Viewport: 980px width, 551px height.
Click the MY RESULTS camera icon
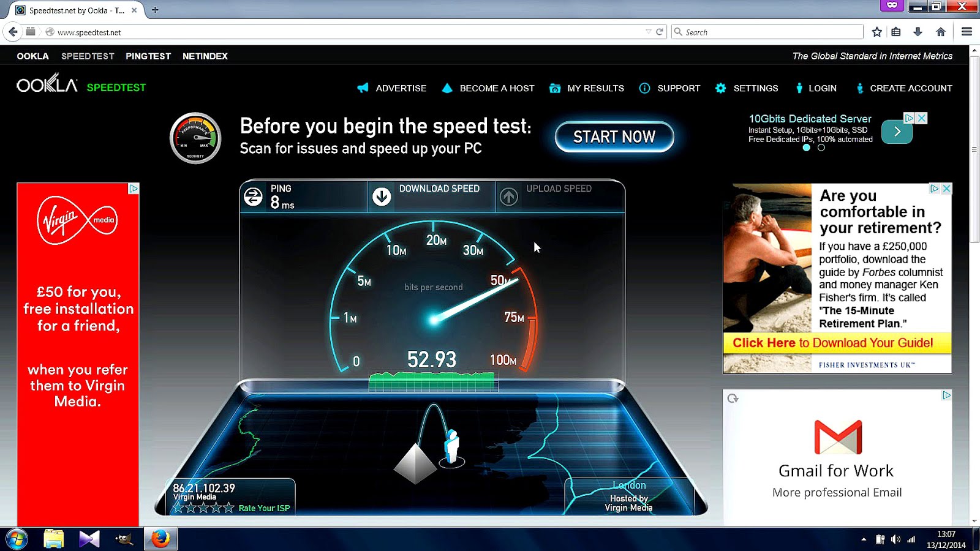[x=555, y=88]
